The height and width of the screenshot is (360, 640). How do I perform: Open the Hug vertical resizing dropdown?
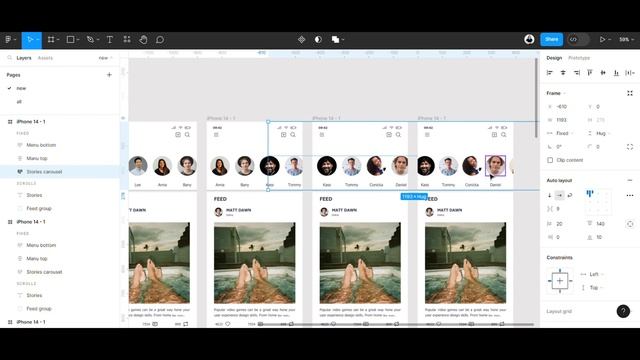(600, 133)
